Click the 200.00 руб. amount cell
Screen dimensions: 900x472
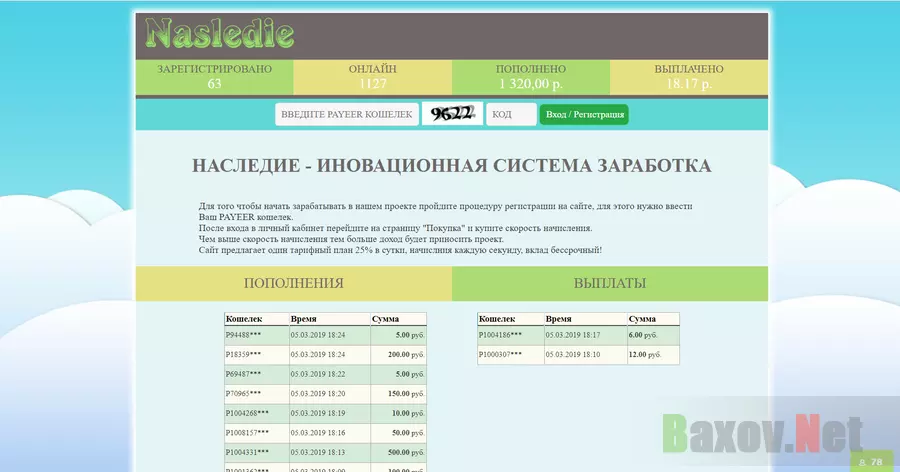coord(398,355)
